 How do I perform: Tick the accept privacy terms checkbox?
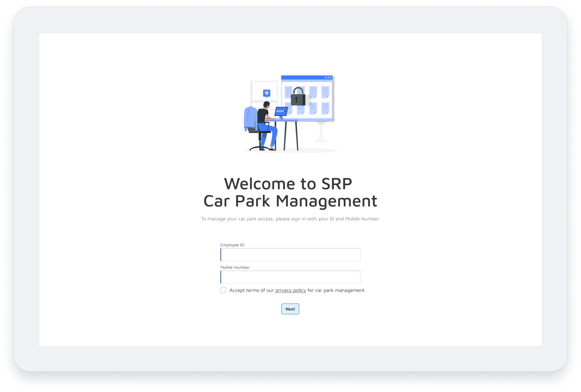pos(223,290)
